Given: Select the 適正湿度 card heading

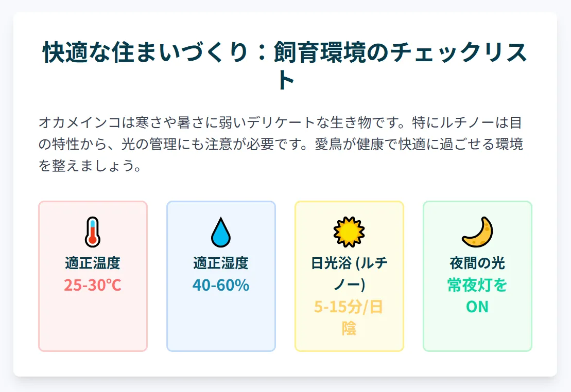Looking at the screenshot, I should tap(221, 263).
